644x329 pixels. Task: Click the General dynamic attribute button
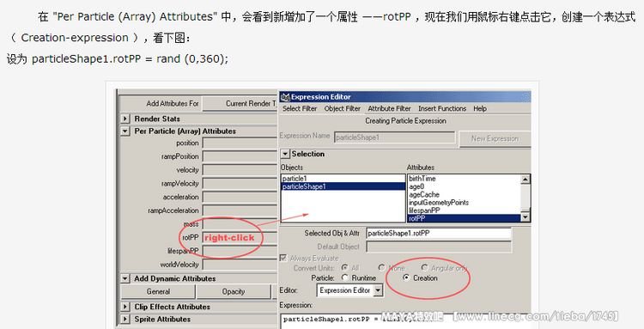coord(158,291)
